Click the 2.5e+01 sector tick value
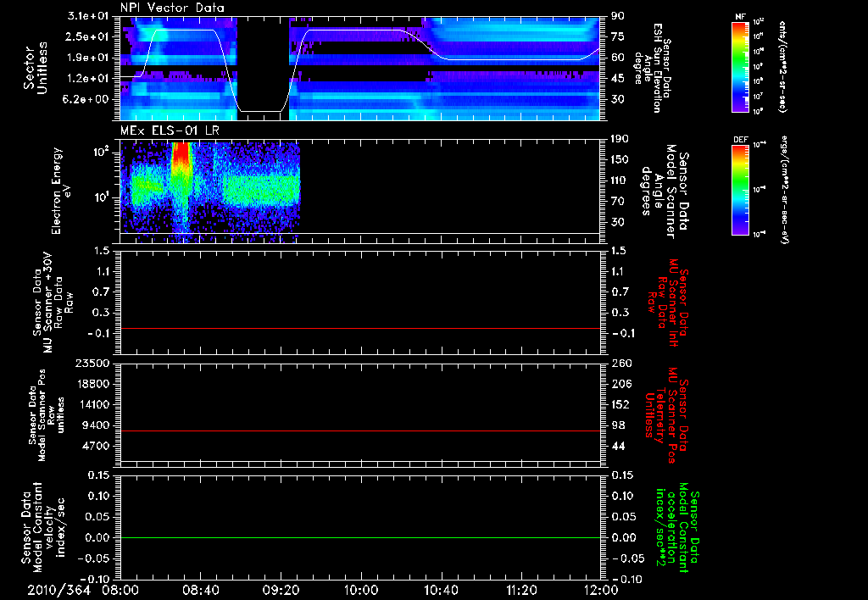The width and height of the screenshot is (868, 600). click(88, 36)
